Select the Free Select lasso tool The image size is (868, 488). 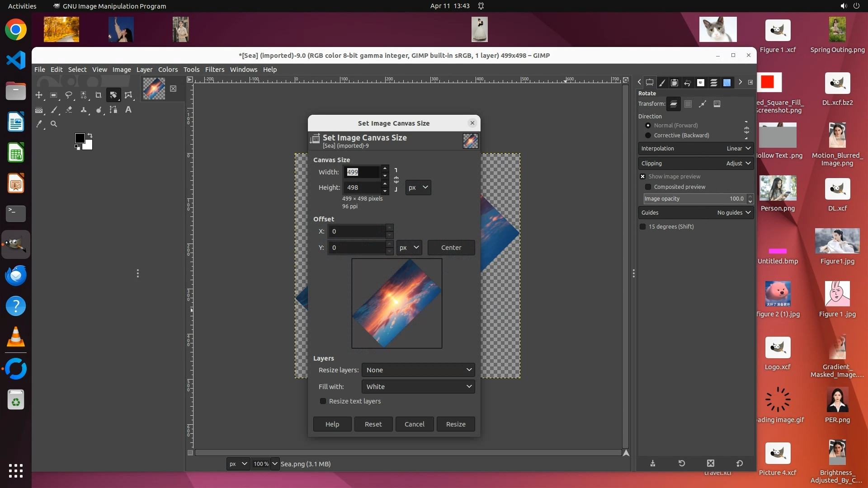click(x=69, y=95)
